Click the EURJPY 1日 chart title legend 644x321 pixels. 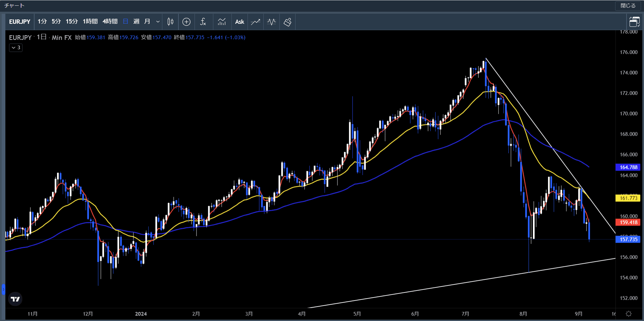coord(40,37)
